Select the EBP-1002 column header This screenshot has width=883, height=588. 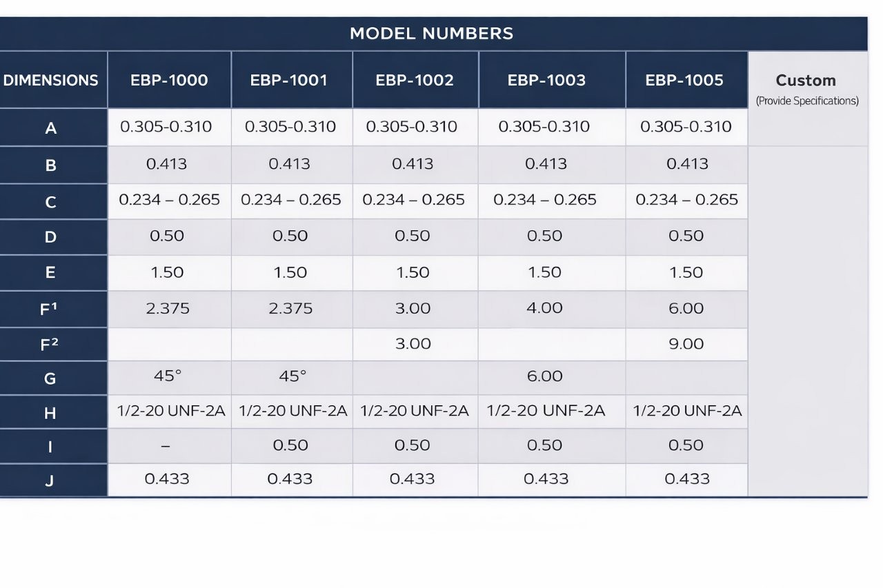[x=415, y=80]
